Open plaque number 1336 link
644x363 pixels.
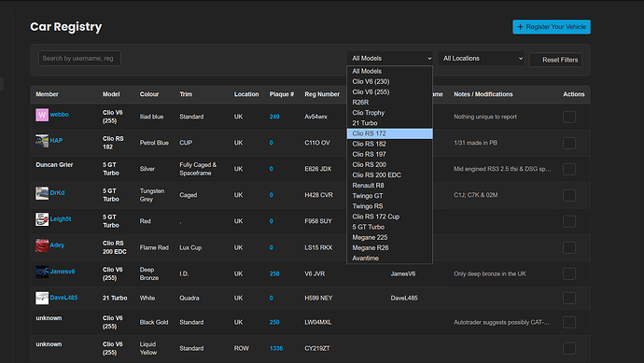click(x=276, y=348)
